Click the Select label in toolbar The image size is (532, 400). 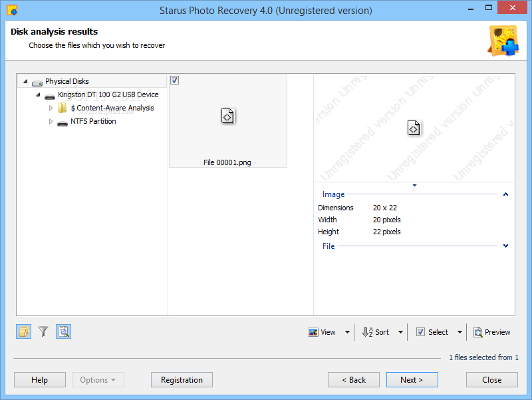click(x=438, y=332)
